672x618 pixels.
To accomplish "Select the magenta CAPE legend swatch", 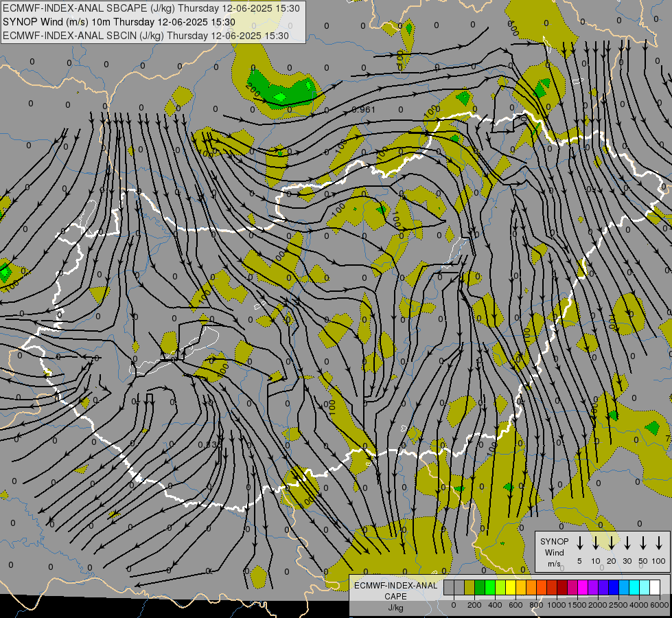I will pyautogui.click(x=583, y=587).
